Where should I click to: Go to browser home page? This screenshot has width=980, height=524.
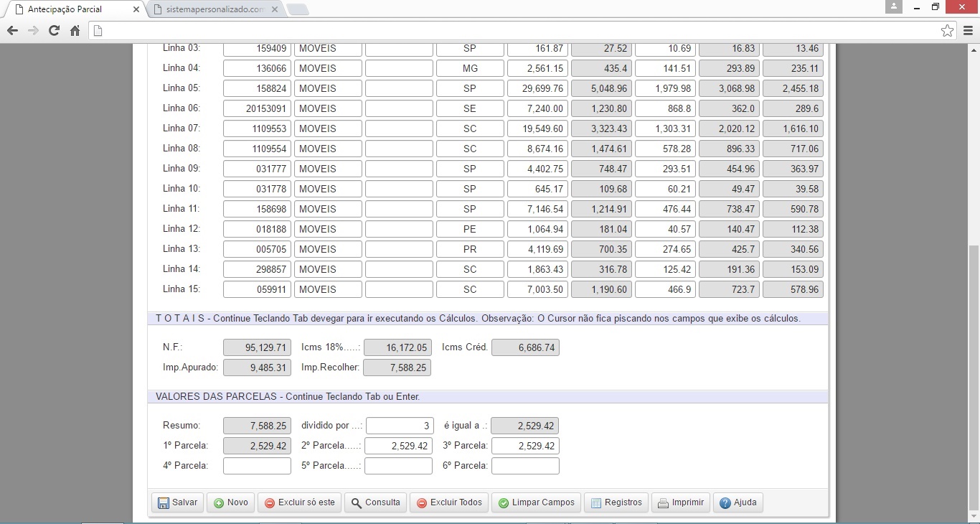point(75,30)
